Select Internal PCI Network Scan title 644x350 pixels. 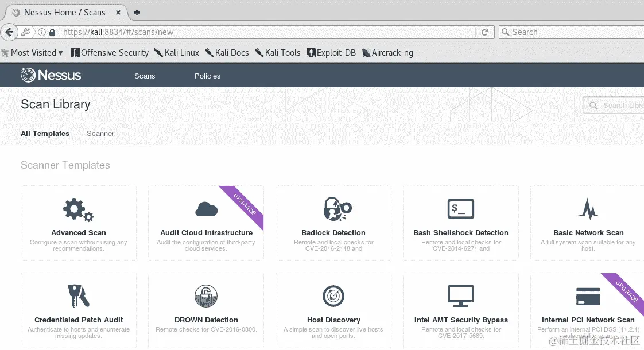pyautogui.click(x=588, y=320)
